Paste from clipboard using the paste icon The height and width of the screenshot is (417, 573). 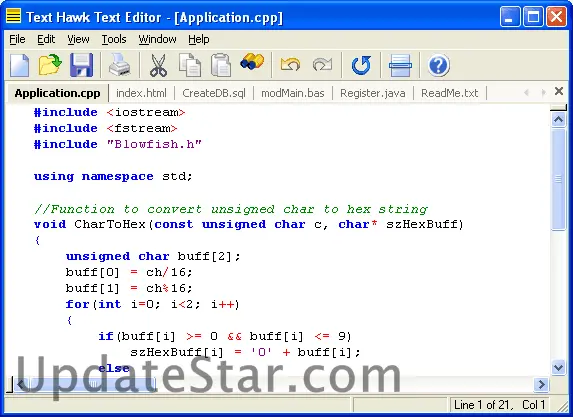[x=221, y=65]
